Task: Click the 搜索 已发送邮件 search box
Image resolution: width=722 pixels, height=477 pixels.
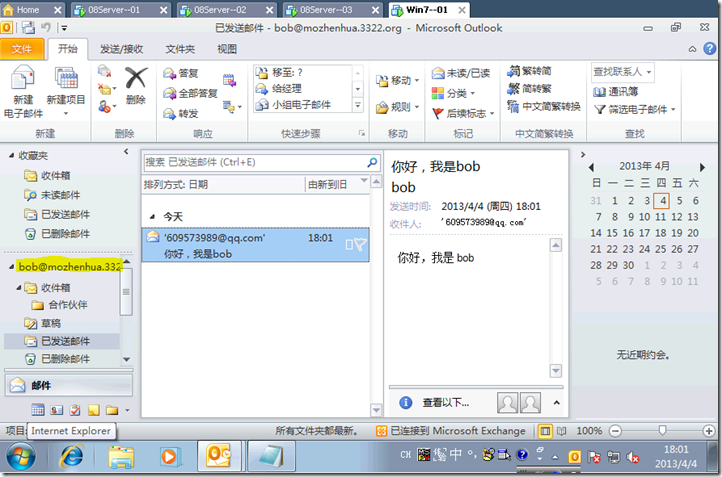Action: pos(255,162)
